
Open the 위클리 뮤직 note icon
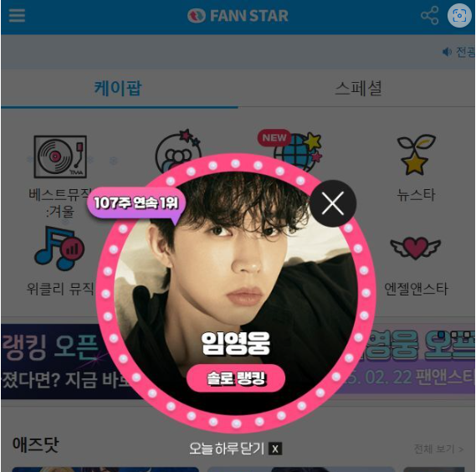point(59,249)
